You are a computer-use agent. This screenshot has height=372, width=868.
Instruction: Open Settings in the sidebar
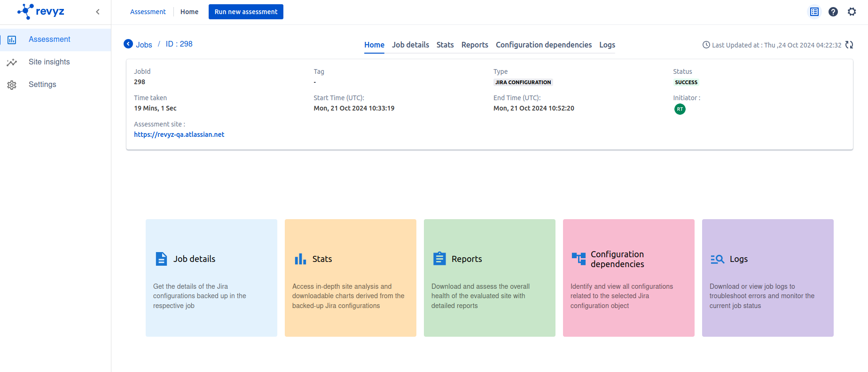42,85
